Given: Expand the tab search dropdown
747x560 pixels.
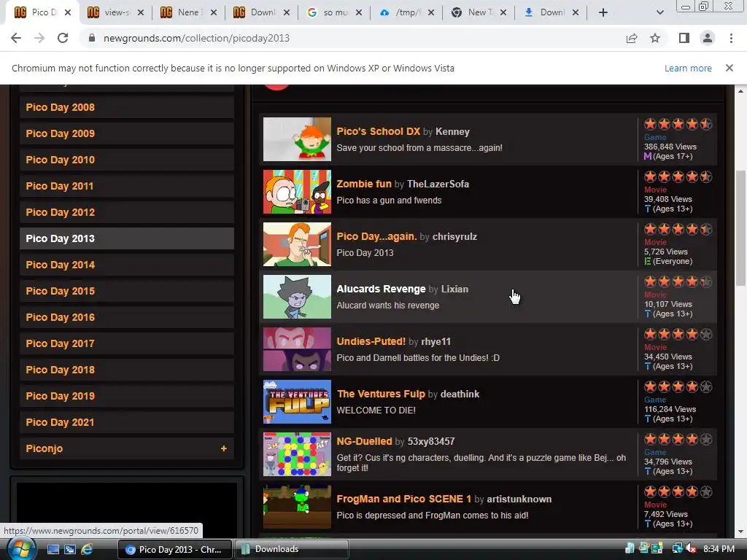Looking at the screenshot, I should tap(659, 12).
